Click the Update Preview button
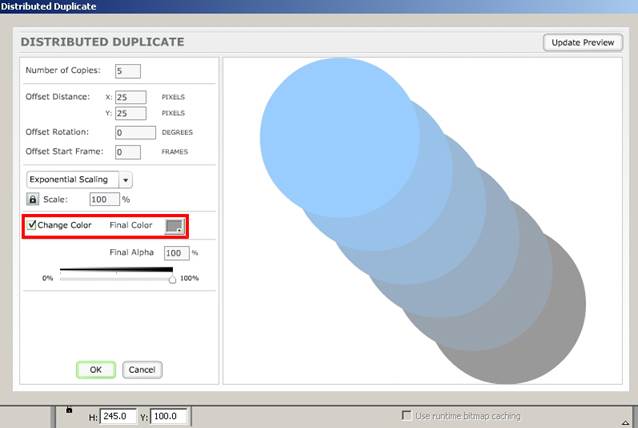This screenshot has height=428, width=638. pos(583,42)
